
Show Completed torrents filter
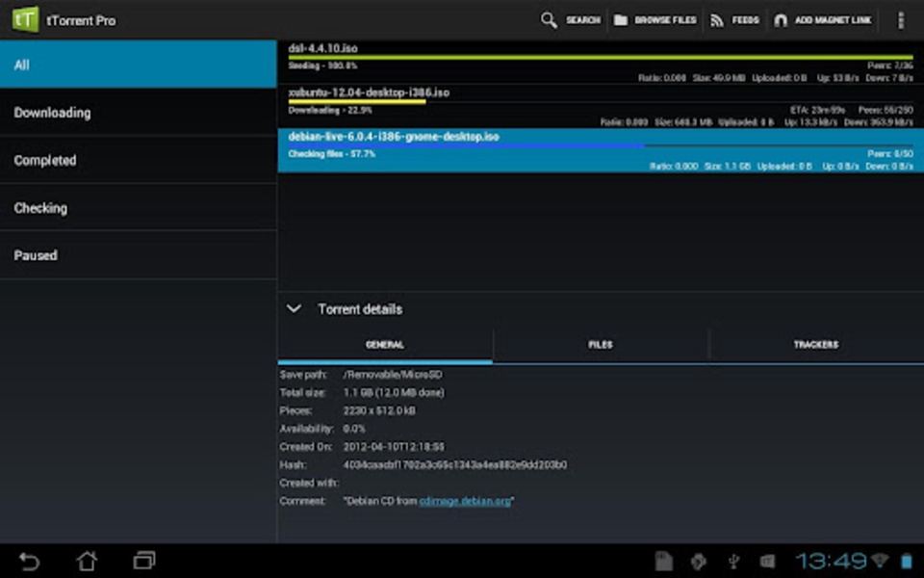139,161
